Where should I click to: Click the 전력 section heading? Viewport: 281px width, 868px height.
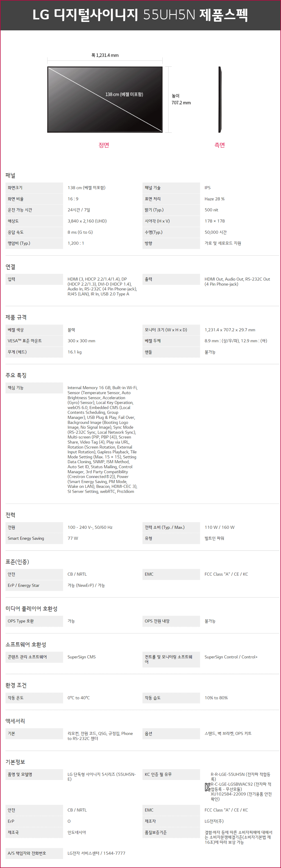point(10,515)
